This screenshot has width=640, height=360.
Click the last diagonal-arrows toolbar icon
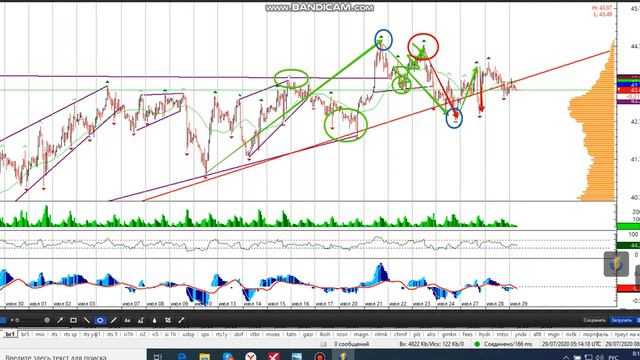coord(181,320)
